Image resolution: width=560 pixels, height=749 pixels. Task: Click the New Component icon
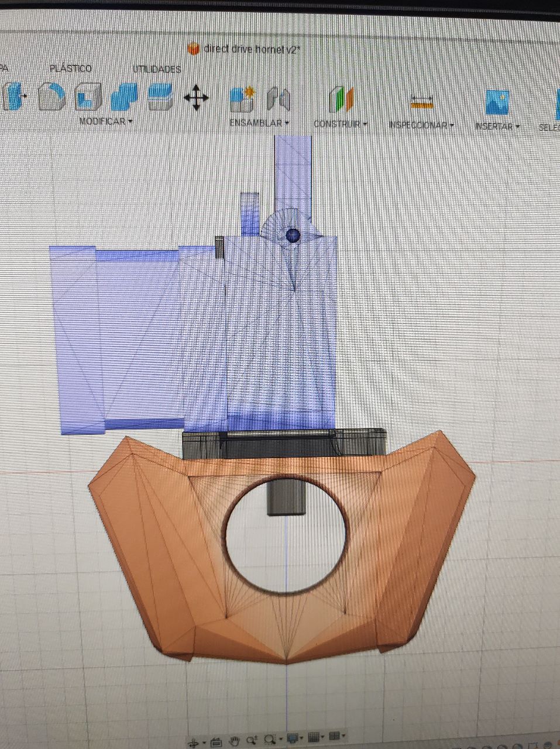point(241,98)
